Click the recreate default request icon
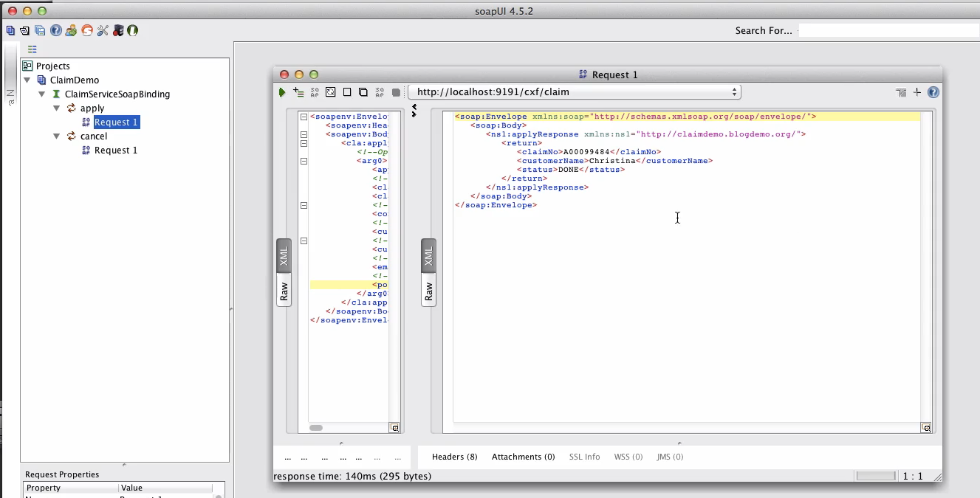The height and width of the screenshot is (498, 980). [330, 92]
